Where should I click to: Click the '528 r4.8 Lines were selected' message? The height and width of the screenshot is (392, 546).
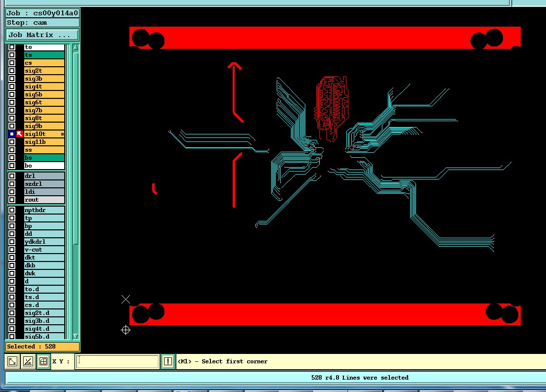[x=360, y=378]
